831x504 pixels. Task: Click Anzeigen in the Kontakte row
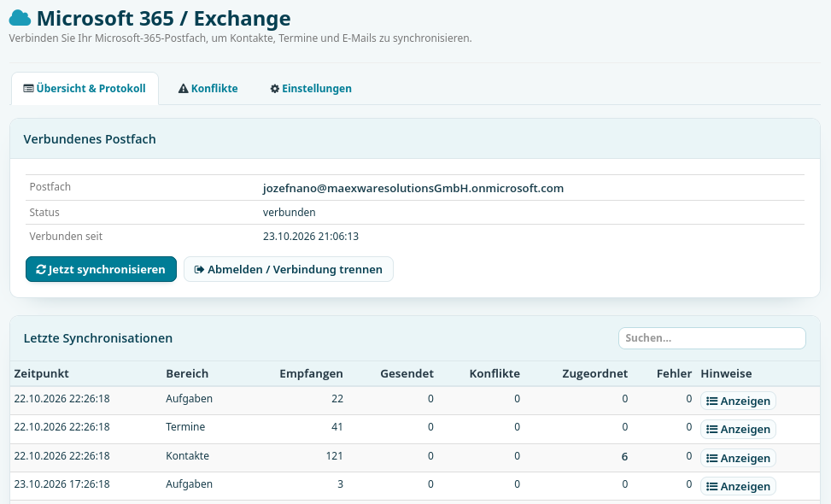tap(738, 458)
